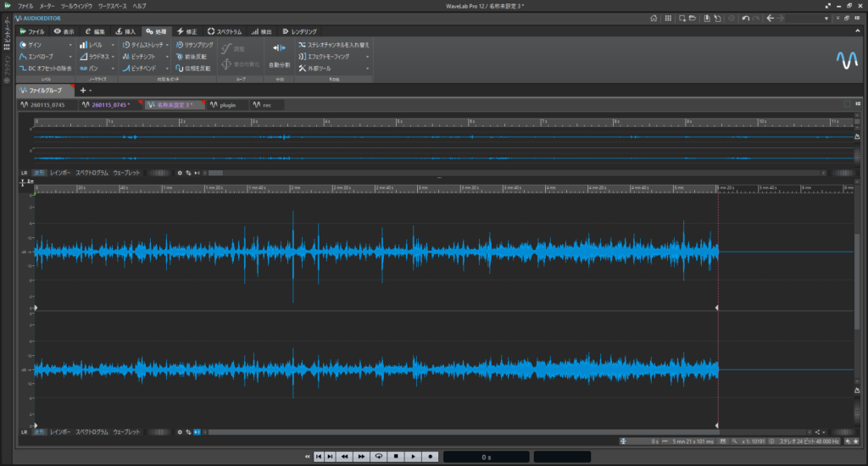Expand the ゲイン dropdown arrow
This screenshot has width=868, height=466.
coord(71,44)
